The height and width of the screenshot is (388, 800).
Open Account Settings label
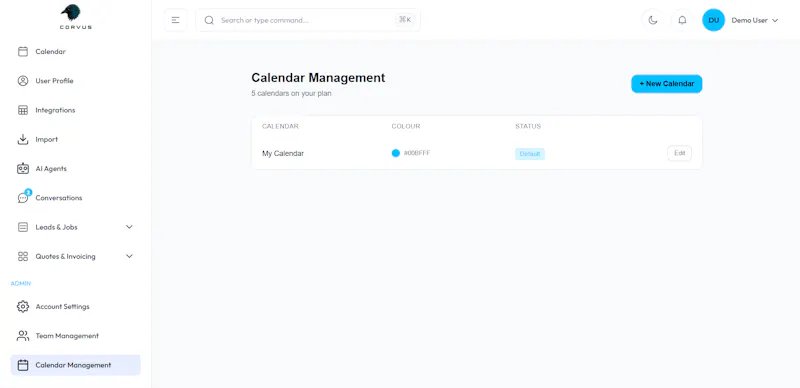(x=62, y=307)
